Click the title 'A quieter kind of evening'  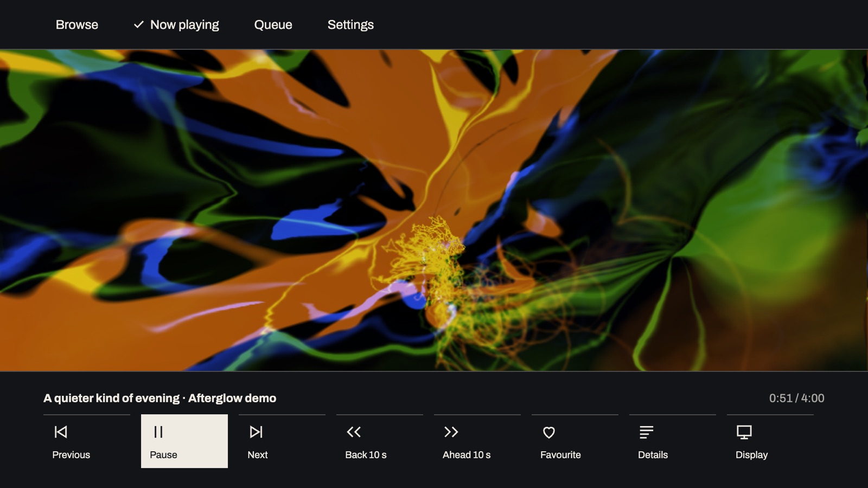click(111, 398)
